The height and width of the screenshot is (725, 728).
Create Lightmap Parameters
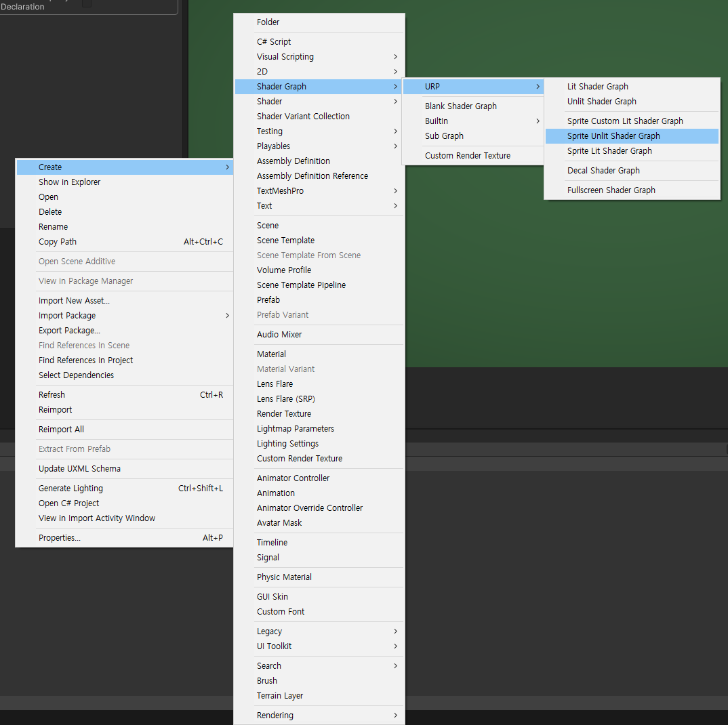click(x=319, y=429)
